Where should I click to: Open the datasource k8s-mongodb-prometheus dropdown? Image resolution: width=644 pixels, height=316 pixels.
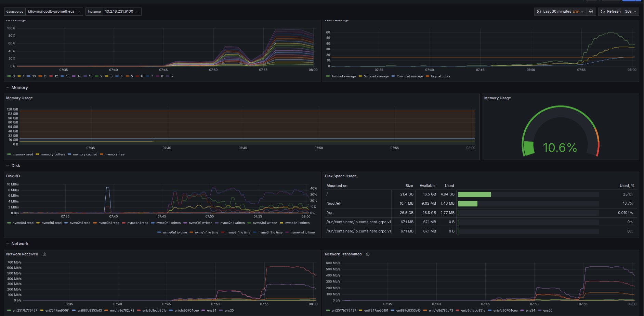[x=54, y=12]
